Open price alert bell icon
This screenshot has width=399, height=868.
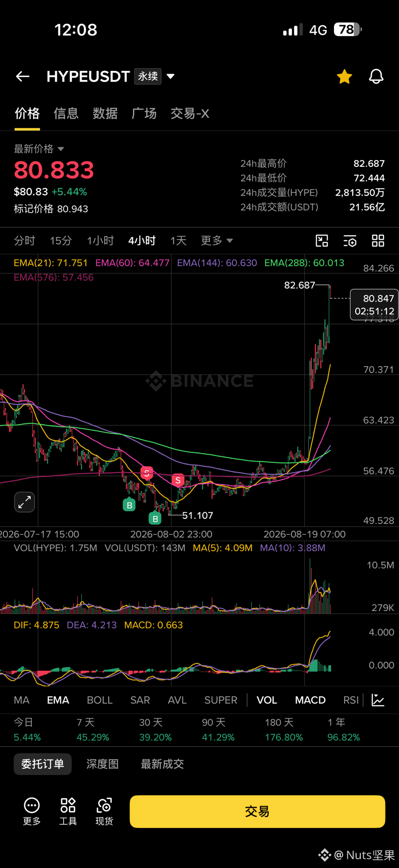point(376,76)
